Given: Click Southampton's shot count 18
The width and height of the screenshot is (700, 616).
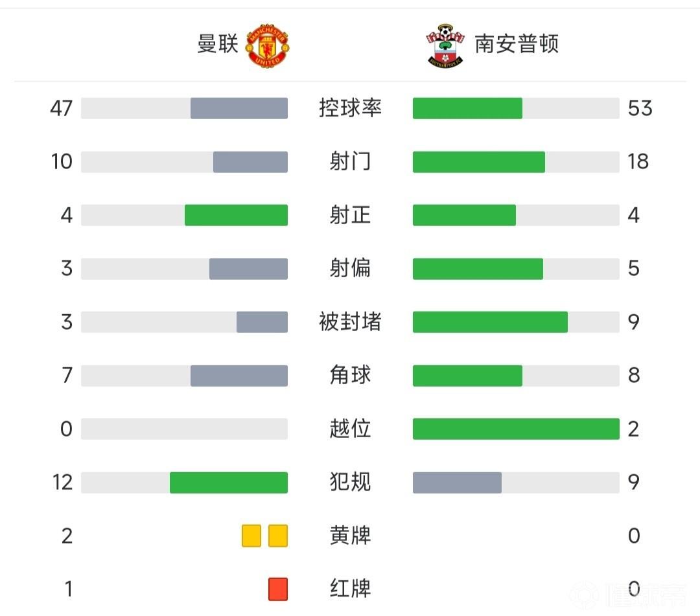Looking at the screenshot, I should click(638, 161).
